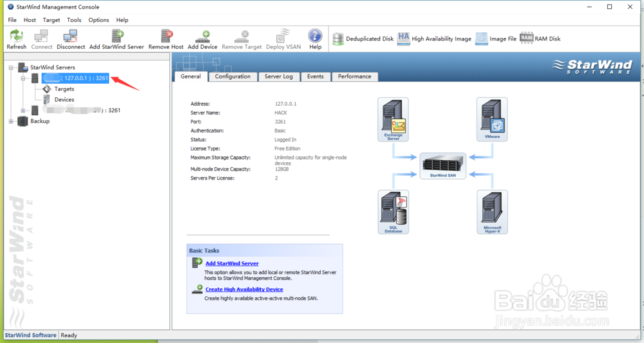Click the Port value 3261
Screen dimensions: 644x343
click(280, 122)
